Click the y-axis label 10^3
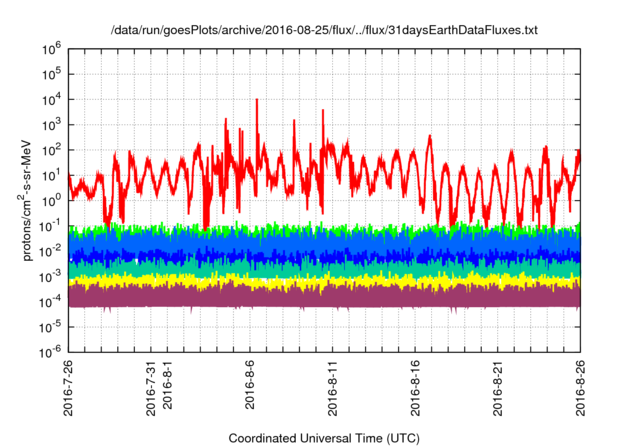The image size is (640, 448). click(51, 125)
